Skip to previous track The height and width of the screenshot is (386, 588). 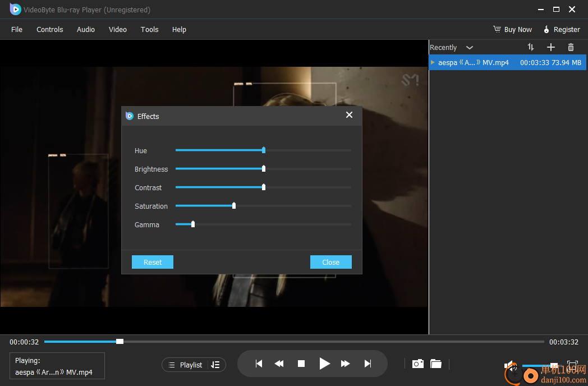[259, 364]
